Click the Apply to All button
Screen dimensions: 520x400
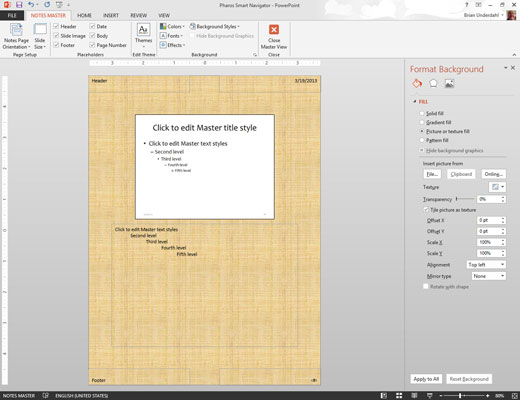point(426,379)
